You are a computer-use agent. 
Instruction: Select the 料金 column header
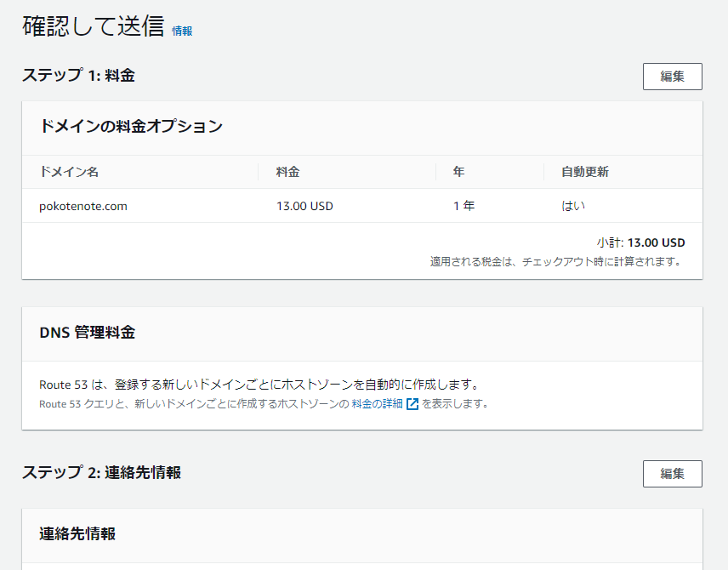point(287,172)
